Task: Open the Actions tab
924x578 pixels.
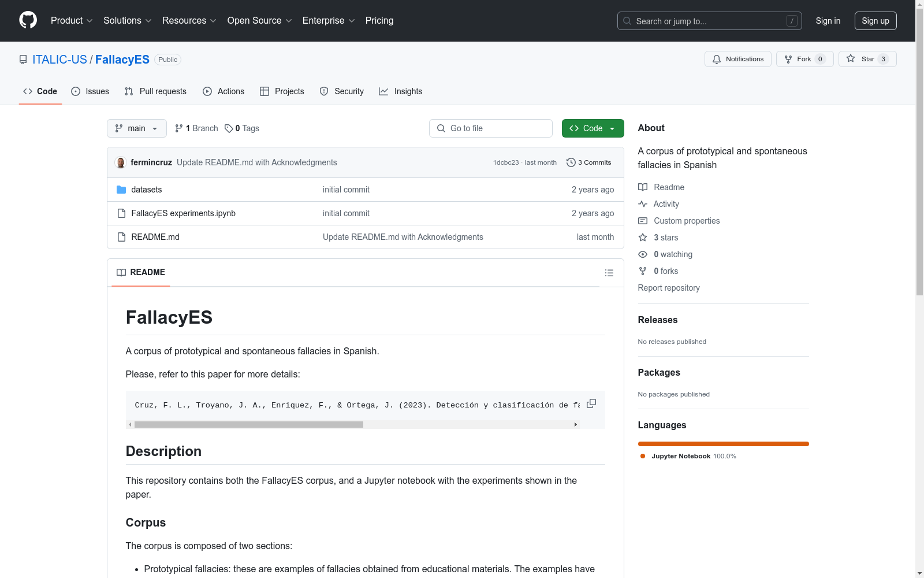Action: [x=223, y=91]
